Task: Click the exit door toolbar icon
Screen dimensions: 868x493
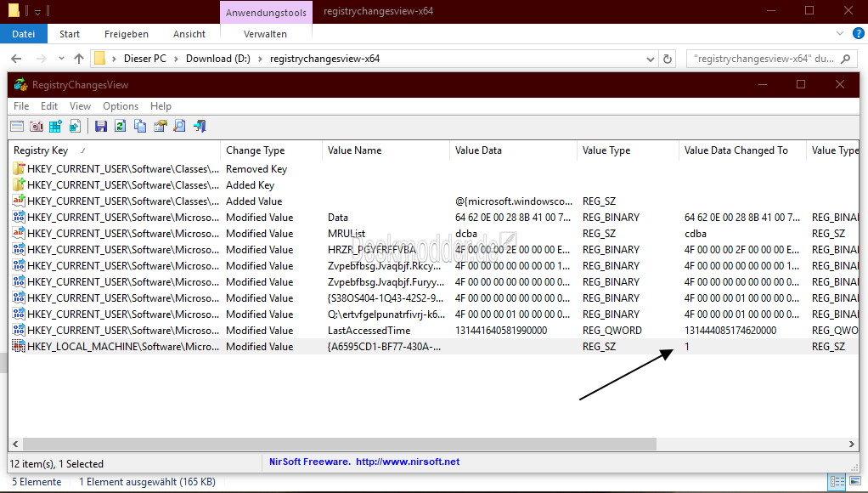Action: tap(200, 127)
